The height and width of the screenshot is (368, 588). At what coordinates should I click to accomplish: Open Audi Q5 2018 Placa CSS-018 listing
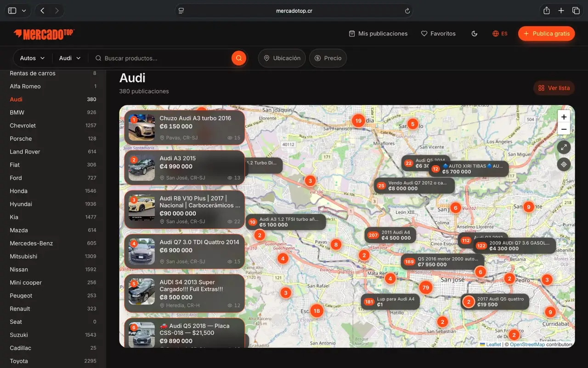185,333
